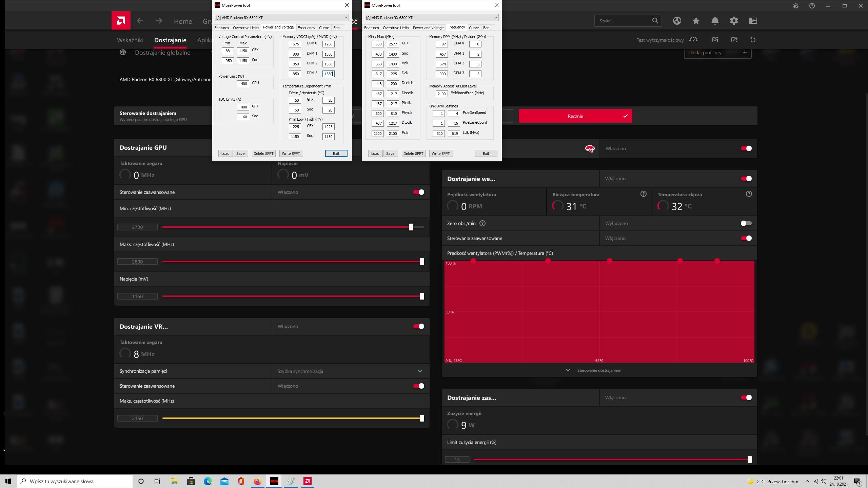This screenshot has height=488, width=868.
Task: Show help for Bieżąca temperatura
Action: click(x=643, y=194)
